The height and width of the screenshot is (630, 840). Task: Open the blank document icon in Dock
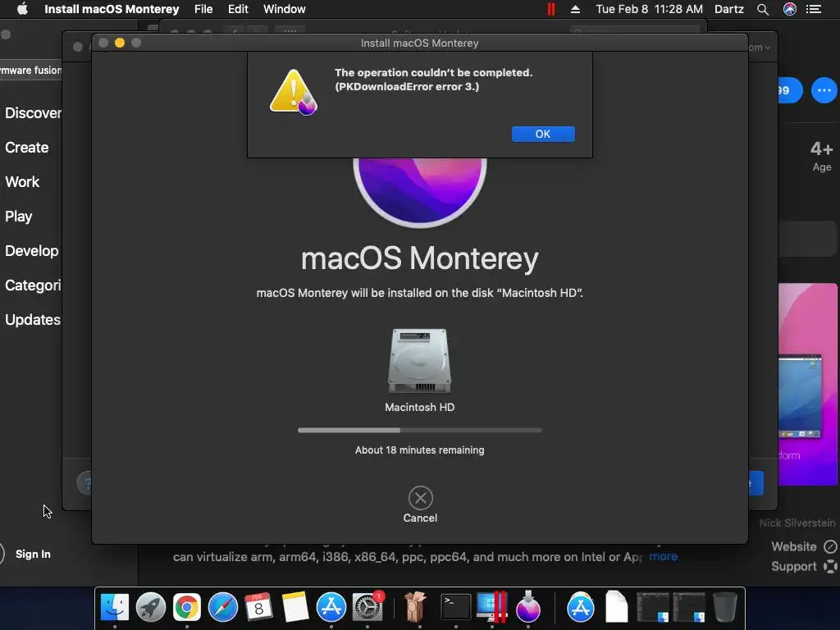tap(616, 607)
